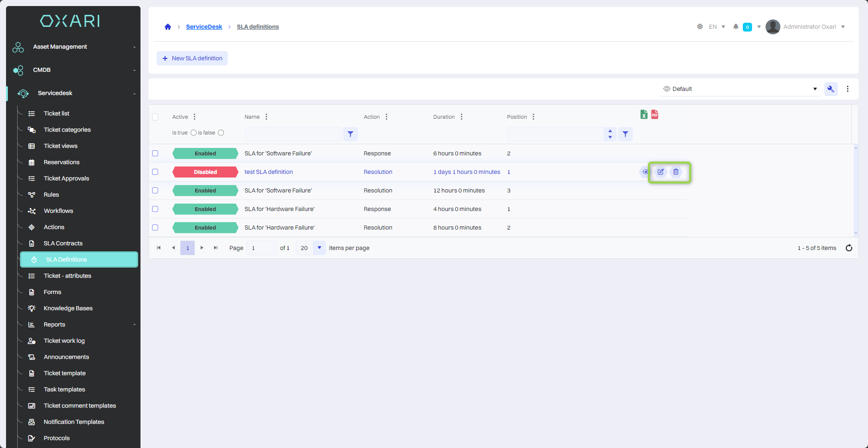Click the Name filter input field
The height and width of the screenshot is (448, 868).
tap(293, 134)
